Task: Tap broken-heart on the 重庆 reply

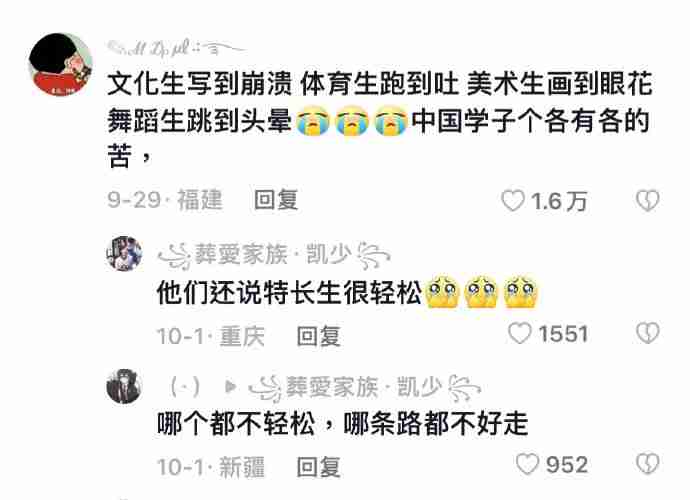Action: [x=648, y=333]
